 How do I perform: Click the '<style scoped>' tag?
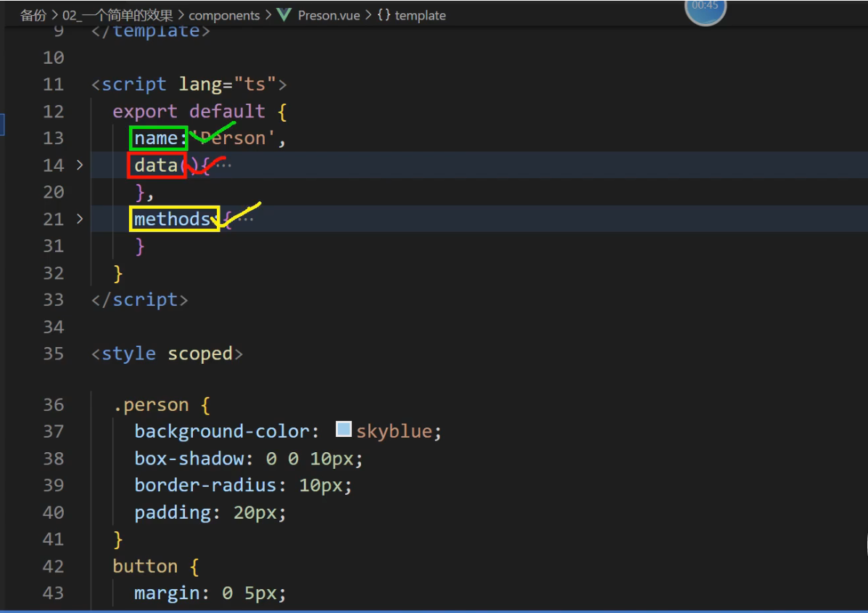point(168,354)
